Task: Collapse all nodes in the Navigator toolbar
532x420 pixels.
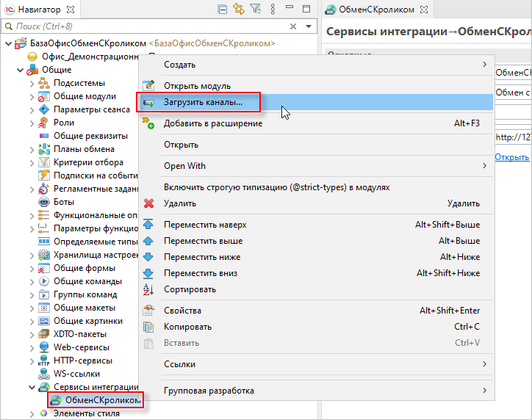Action: 223,9
